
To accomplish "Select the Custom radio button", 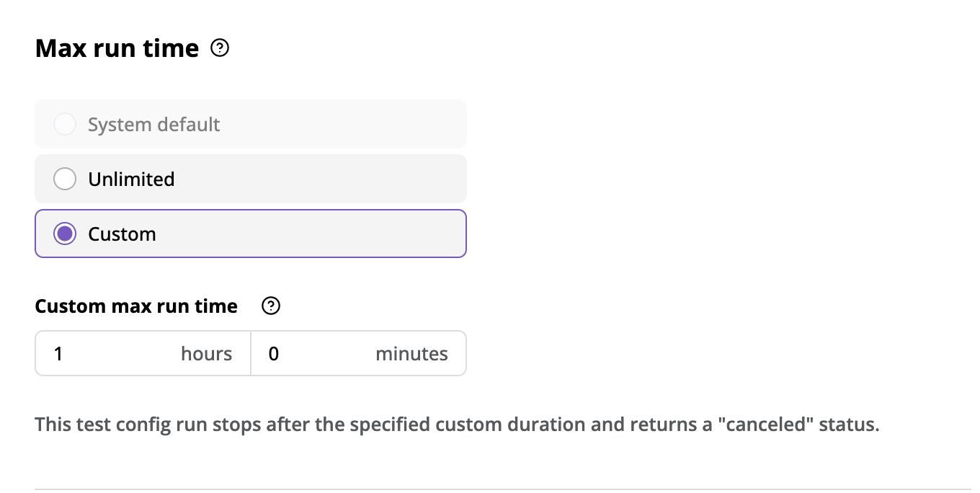I will click(x=65, y=234).
